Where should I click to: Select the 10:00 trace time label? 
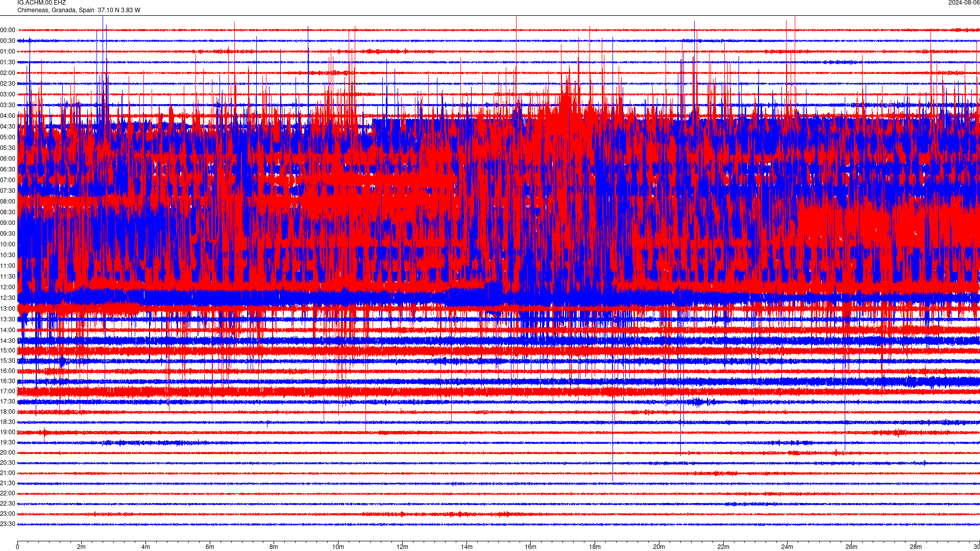[x=8, y=244]
